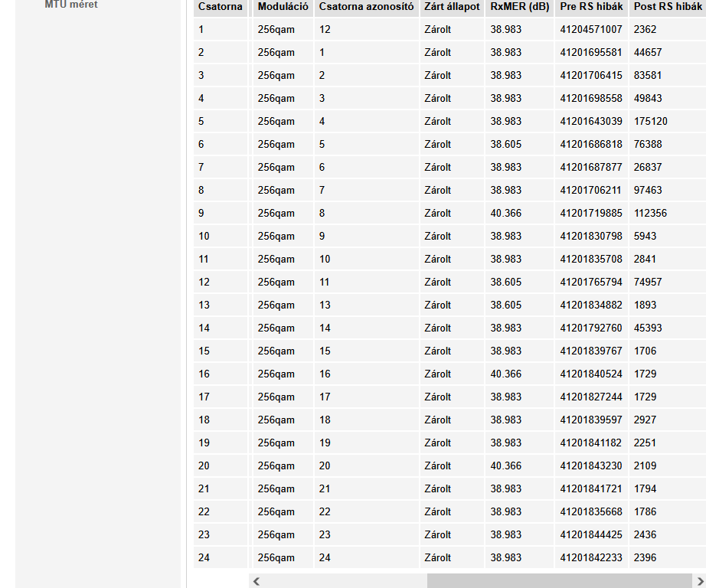Select Pre RS value 41201841721

tap(590, 488)
